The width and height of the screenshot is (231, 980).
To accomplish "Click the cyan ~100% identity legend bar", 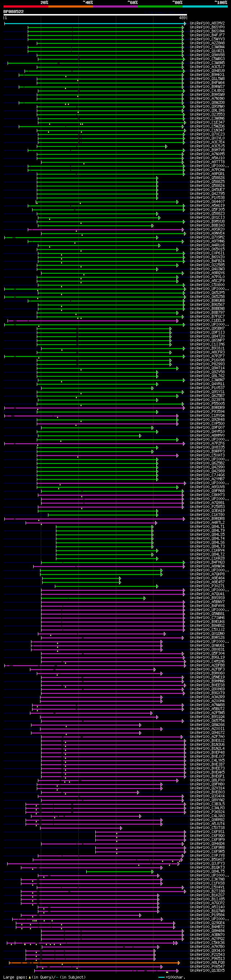I will (205, 6).
